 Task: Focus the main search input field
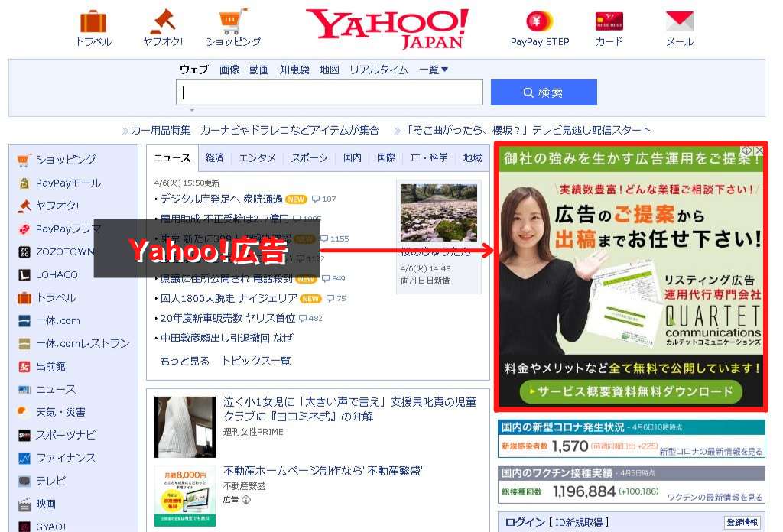(330, 92)
